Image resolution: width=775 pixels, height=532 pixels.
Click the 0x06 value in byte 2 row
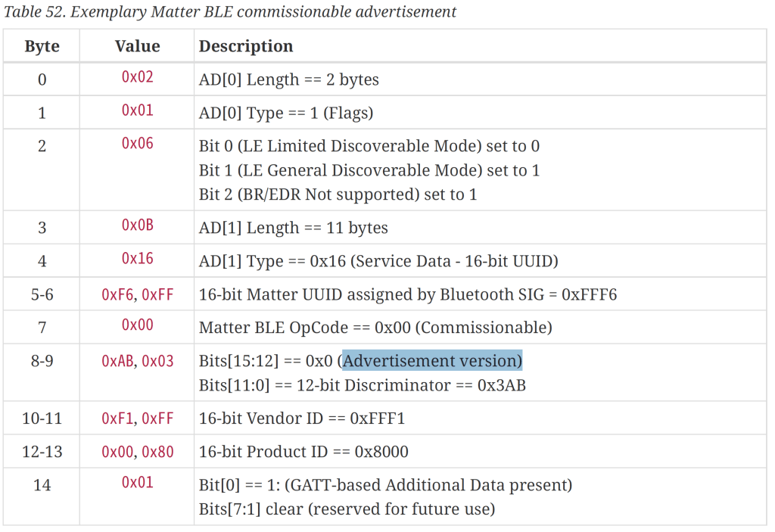[137, 144]
